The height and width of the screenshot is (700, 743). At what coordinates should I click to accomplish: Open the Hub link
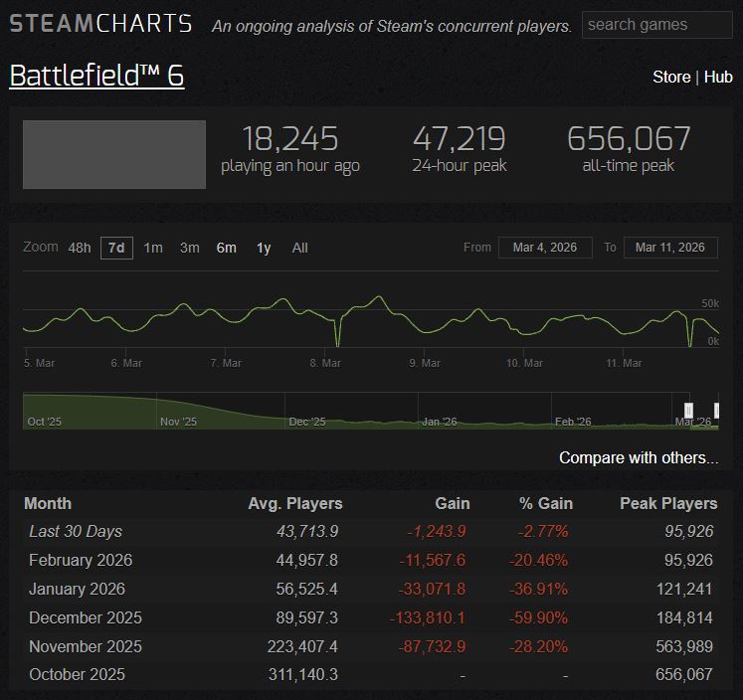718,77
